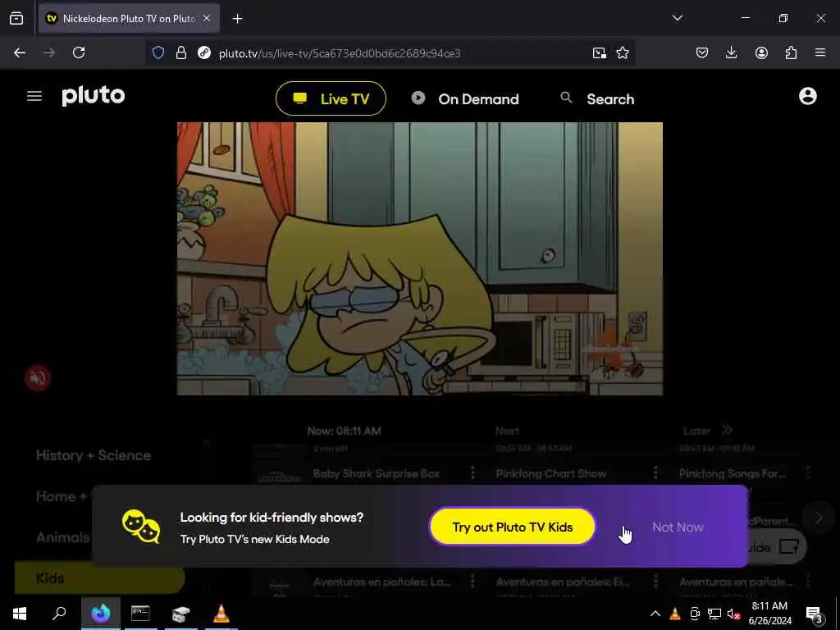This screenshot has width=840, height=630.
Task: Open the On Demand section
Action: 465,98
